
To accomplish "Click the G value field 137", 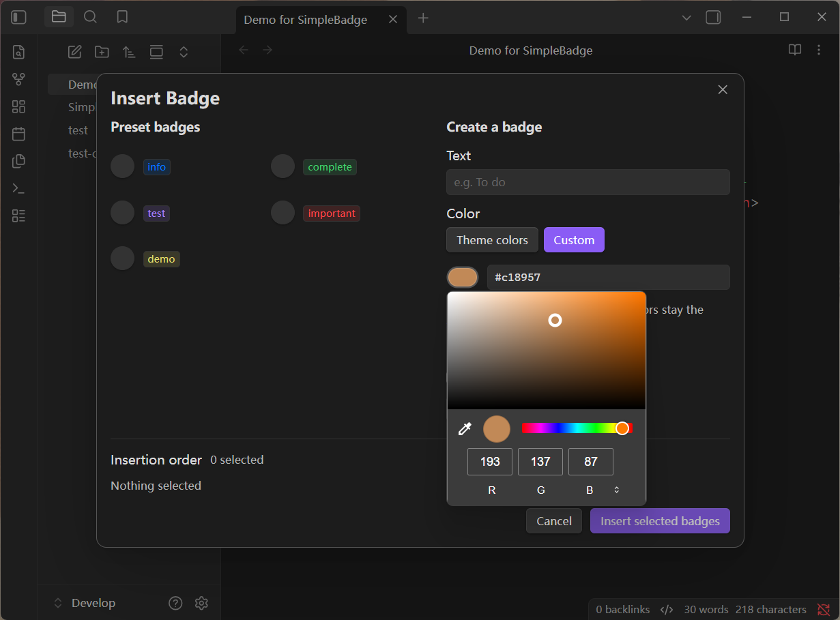I will point(540,462).
